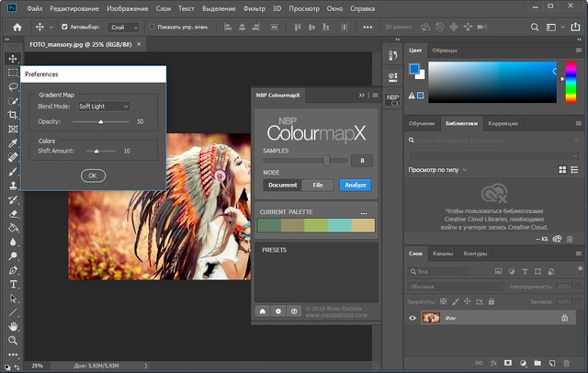
Task: Click the Opacity slider in Preferences
Action: (x=100, y=121)
